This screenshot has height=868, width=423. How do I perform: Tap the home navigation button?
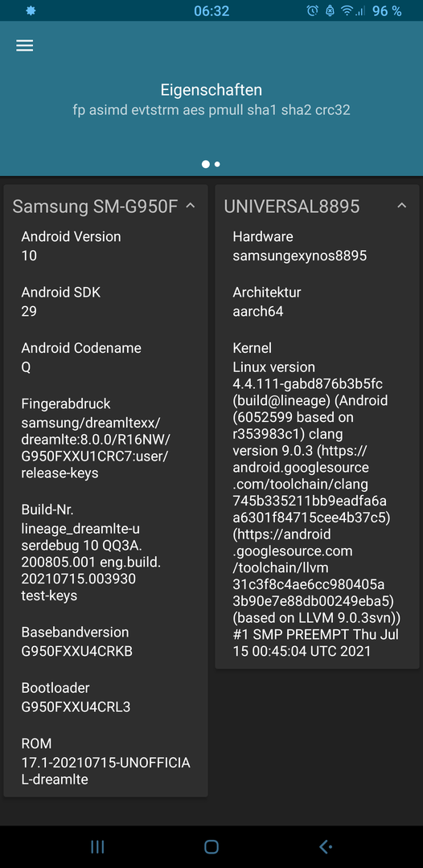click(x=211, y=846)
